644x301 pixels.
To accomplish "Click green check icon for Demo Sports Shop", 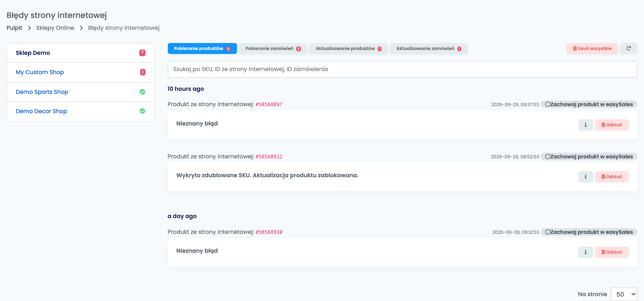I will coord(142,92).
